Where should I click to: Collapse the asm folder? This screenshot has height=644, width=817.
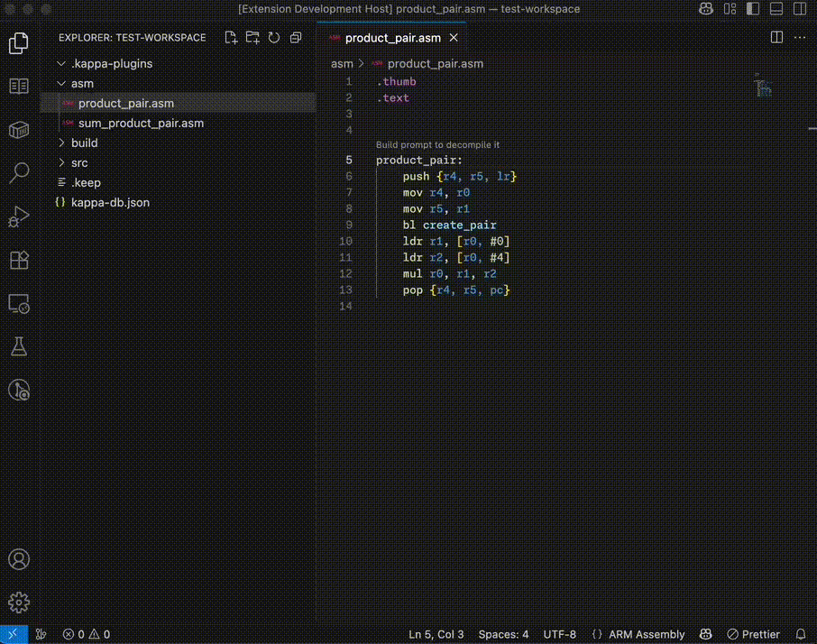tap(82, 83)
